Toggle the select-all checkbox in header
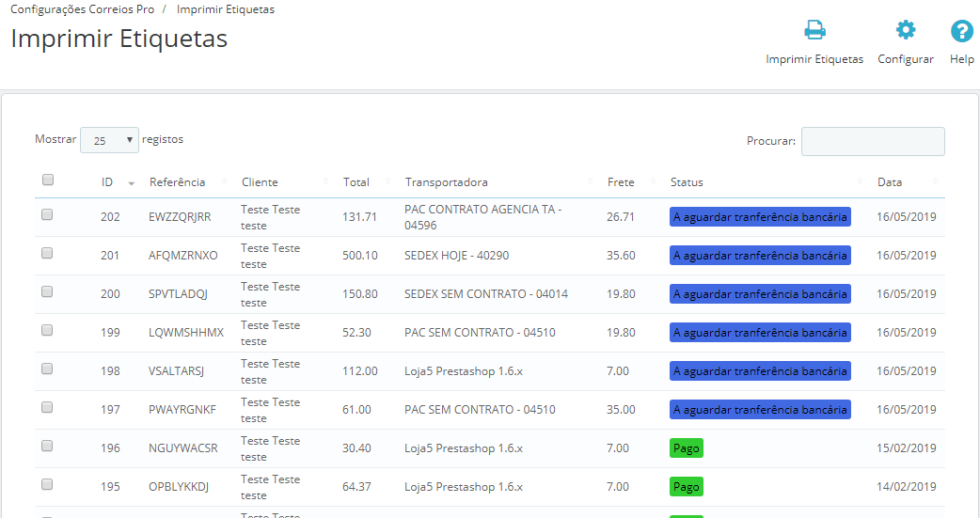The image size is (980, 518). coord(48,180)
